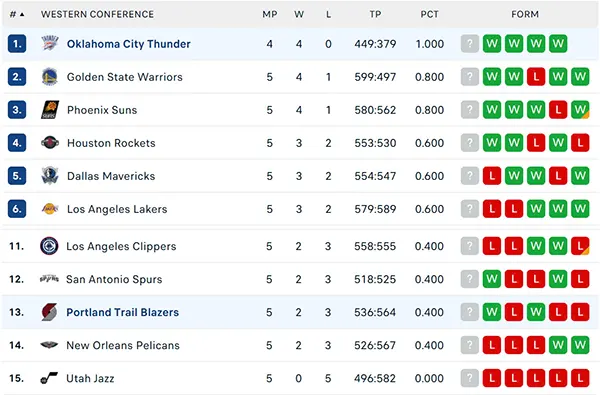The width and height of the screenshot is (600, 395).
Task: Click Thunder's upcoming match question mark badge
Action: pyautogui.click(x=470, y=44)
